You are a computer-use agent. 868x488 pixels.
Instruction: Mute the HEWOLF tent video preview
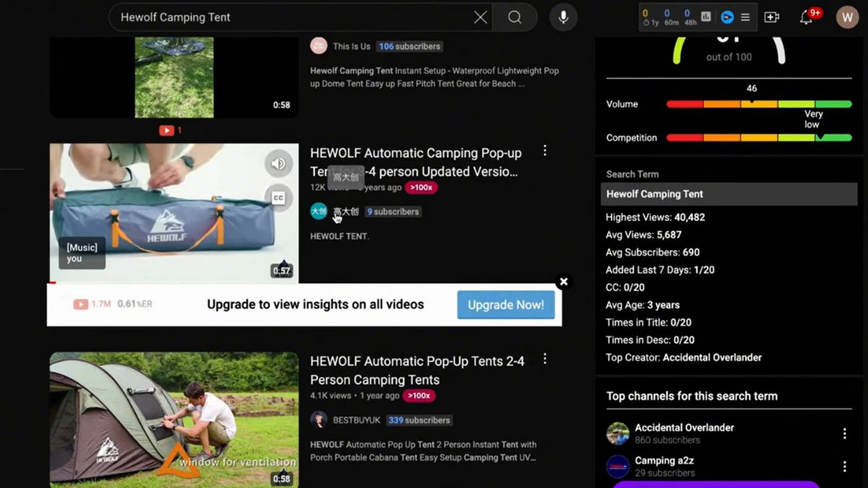click(278, 164)
